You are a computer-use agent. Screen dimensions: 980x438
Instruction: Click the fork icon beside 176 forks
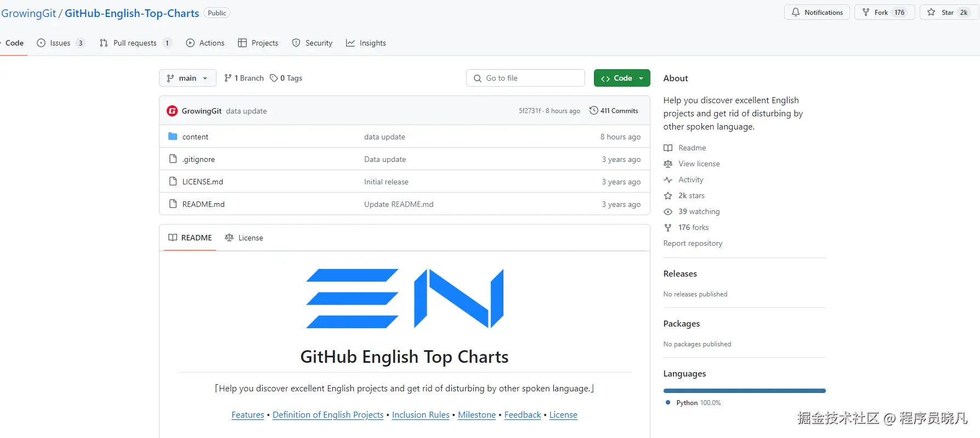(668, 227)
